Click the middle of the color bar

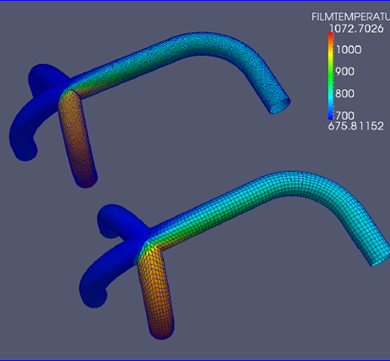(x=330, y=76)
